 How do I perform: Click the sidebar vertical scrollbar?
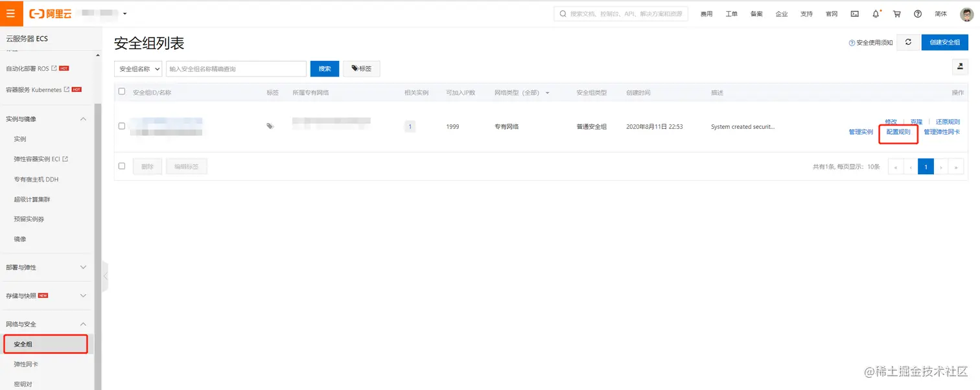[x=98, y=246]
